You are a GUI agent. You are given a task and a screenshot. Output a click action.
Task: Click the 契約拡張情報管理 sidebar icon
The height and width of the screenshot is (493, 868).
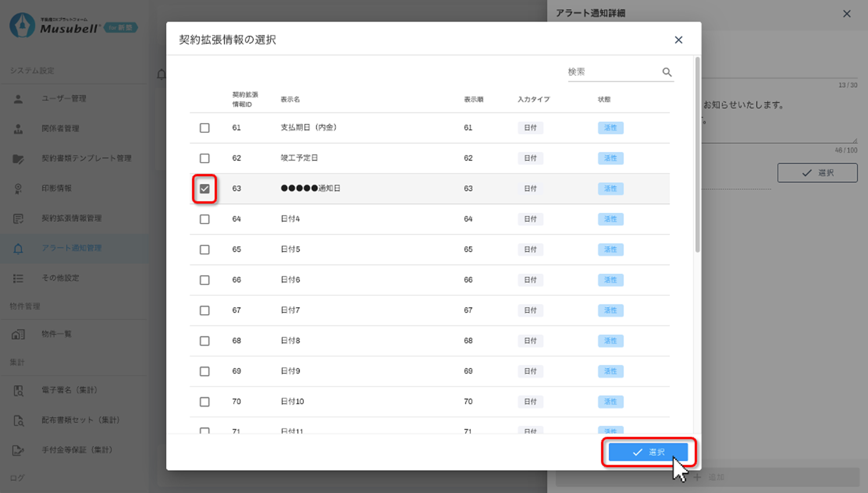click(18, 219)
